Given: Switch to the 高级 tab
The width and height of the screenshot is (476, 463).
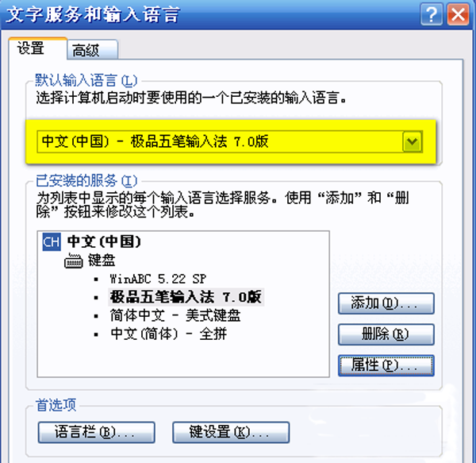Looking at the screenshot, I should point(86,50).
